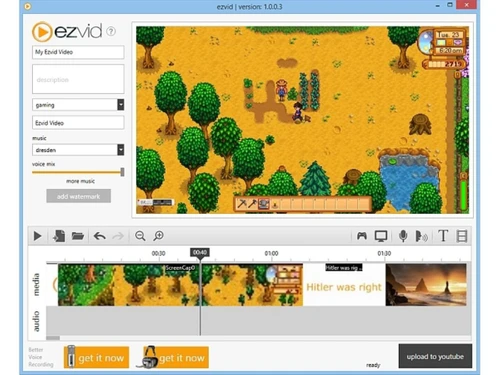Click the audio track label
The width and height of the screenshot is (500, 375).
tap(36, 321)
